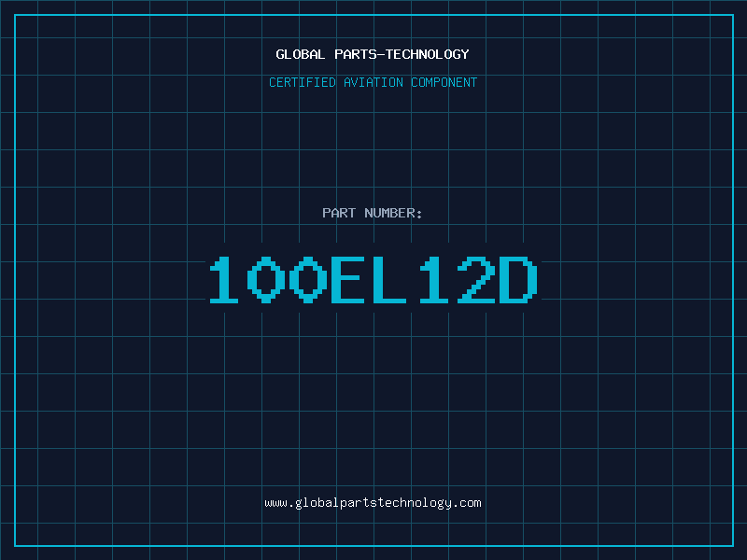The width and height of the screenshot is (747, 560).
Task: Click the letter L in the part number
Action: click(x=389, y=279)
